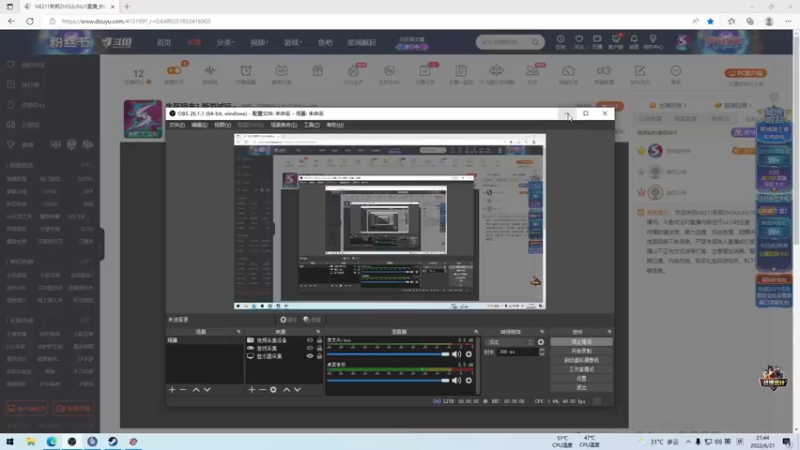Open gear settings for 桌面音频 audio channel

468,380
